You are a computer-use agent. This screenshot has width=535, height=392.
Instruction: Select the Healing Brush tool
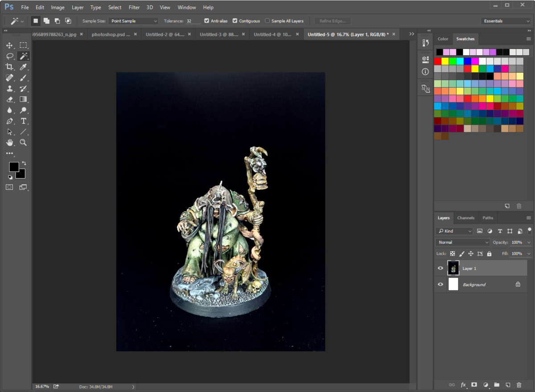coord(9,78)
